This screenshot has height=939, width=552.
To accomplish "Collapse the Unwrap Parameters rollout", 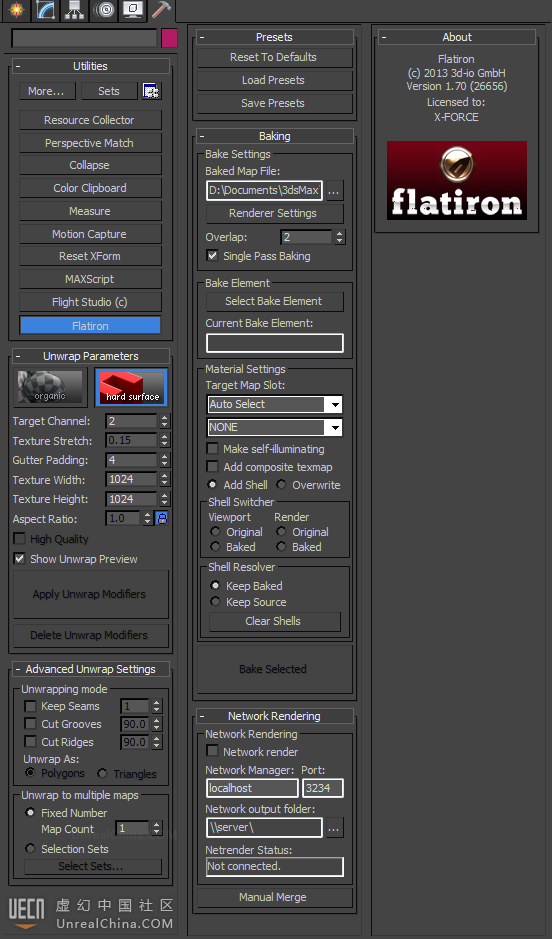I will pyautogui.click(x=18, y=356).
